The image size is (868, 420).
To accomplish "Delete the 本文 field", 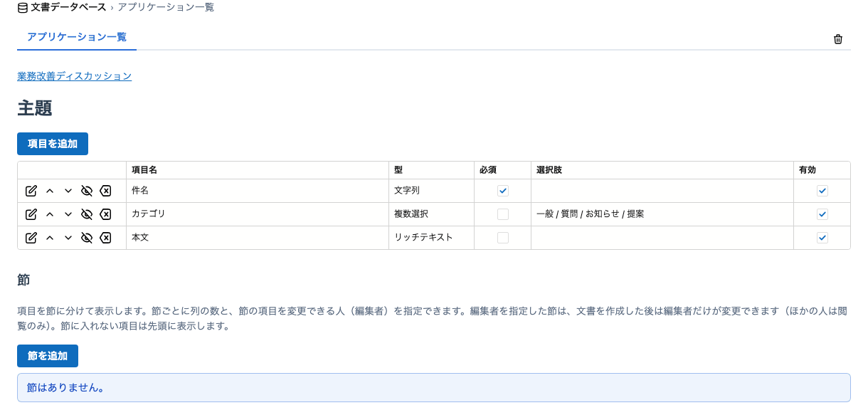I will [x=105, y=238].
